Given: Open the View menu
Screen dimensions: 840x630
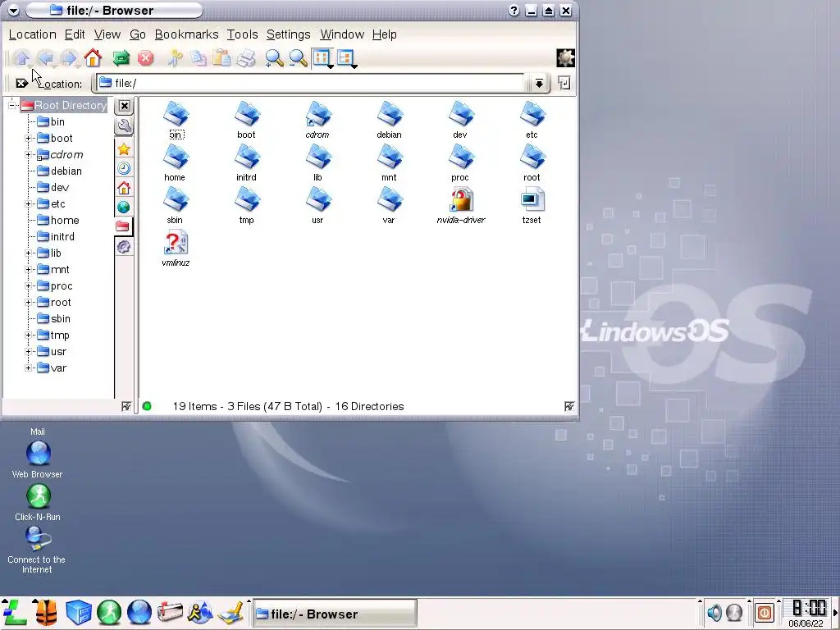Looking at the screenshot, I should (x=107, y=34).
